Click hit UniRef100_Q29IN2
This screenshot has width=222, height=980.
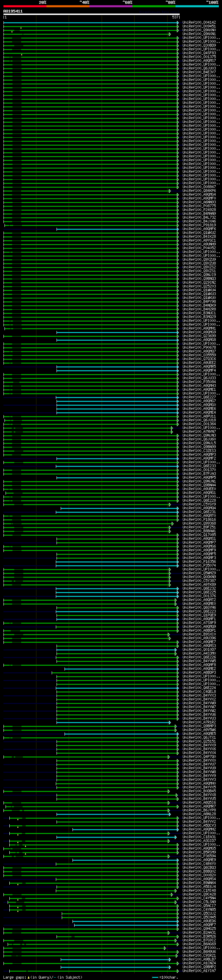pyautogui.click(x=199, y=282)
